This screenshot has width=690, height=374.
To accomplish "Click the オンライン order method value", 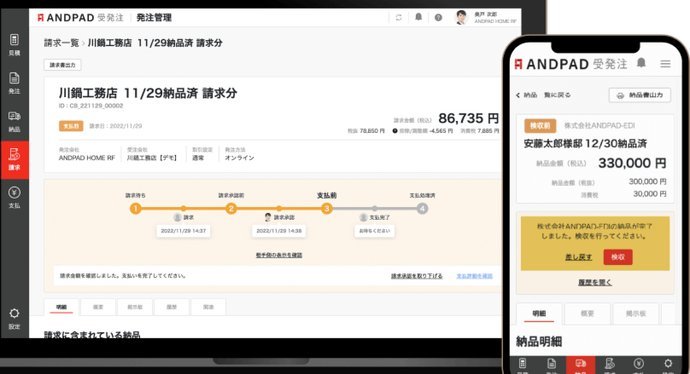I will coord(239,158).
